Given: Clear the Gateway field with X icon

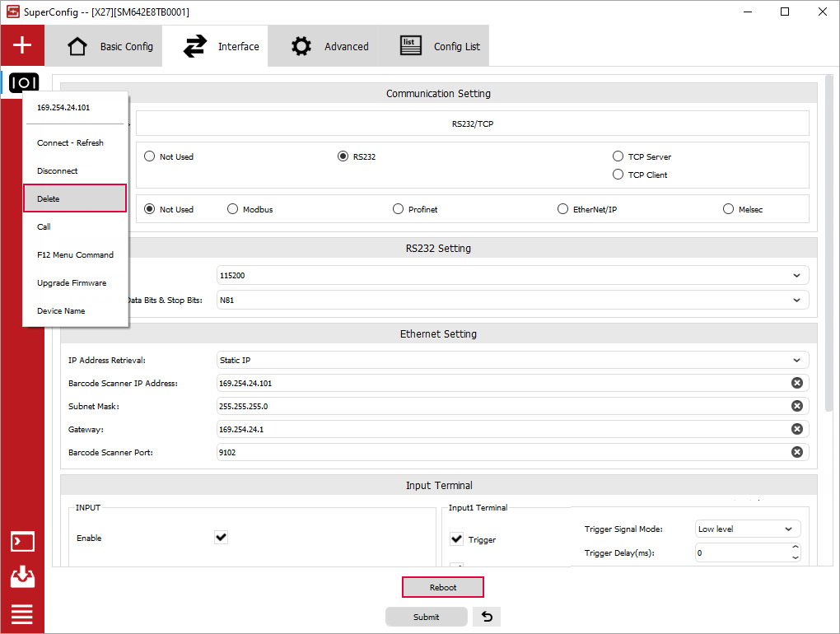Looking at the screenshot, I should tap(796, 429).
